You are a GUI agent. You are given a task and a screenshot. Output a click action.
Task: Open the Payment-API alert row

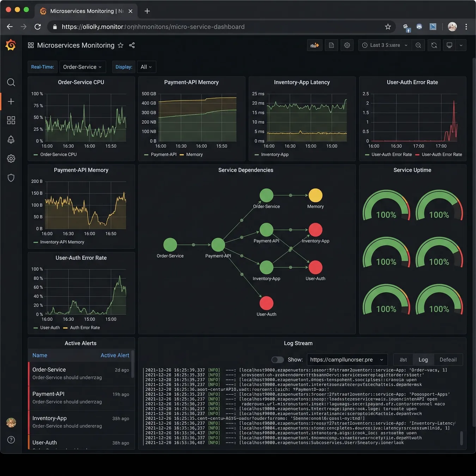pos(80,398)
